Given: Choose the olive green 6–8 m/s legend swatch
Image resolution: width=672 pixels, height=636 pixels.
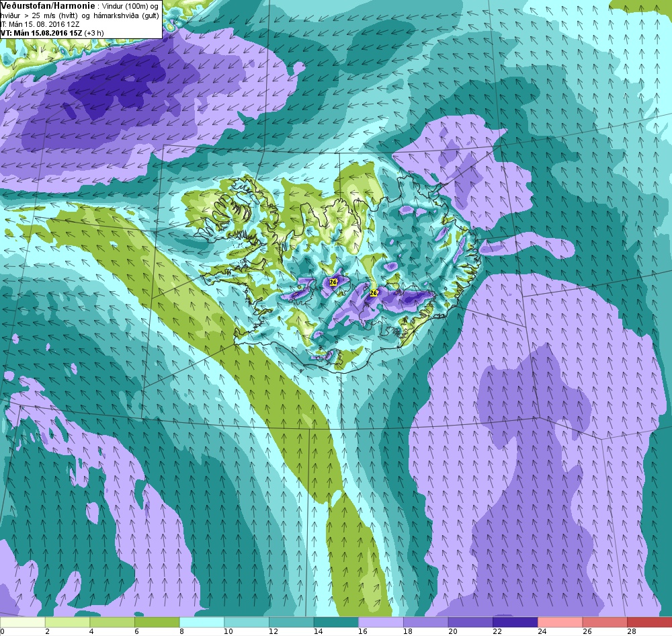Looking at the screenshot, I should coord(157,622).
